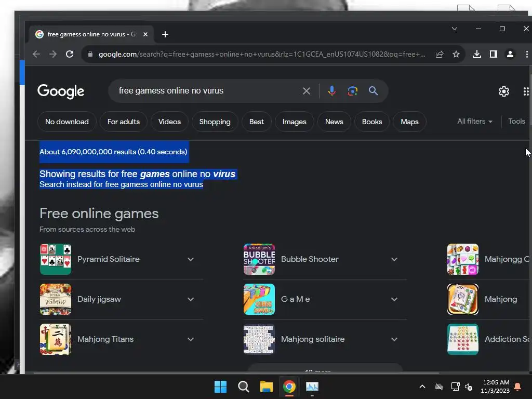This screenshot has width=532, height=399.
Task: Open the Chrome profile icon
Action: point(510,54)
